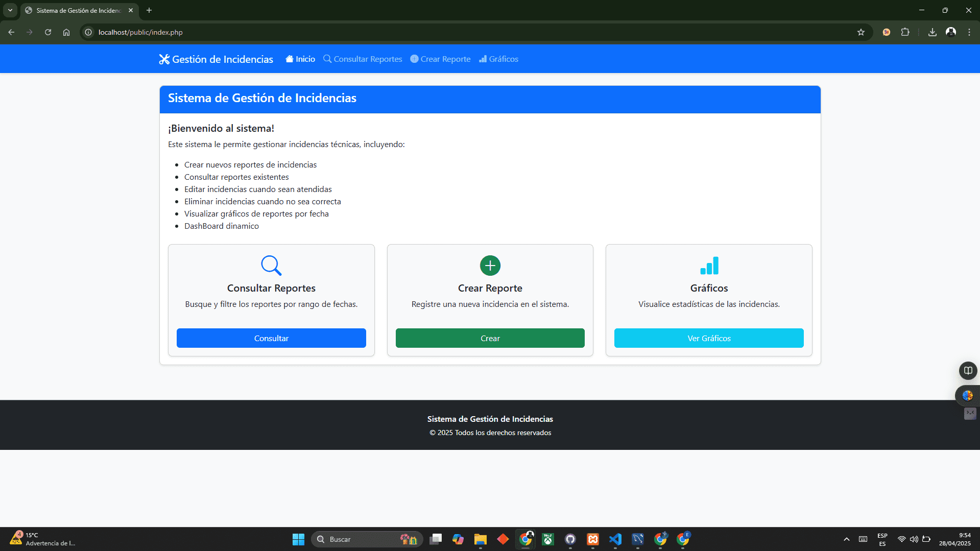Viewport: 980px width, 551px height.
Task: Bookmark this page with the star icon
Action: [861, 32]
